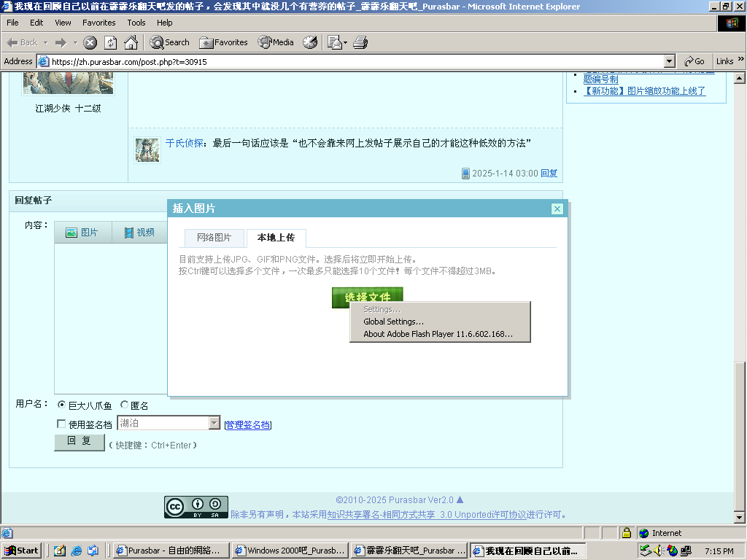Click the Back arrow toolbar button
The width and height of the screenshot is (747, 560).
[x=23, y=42]
